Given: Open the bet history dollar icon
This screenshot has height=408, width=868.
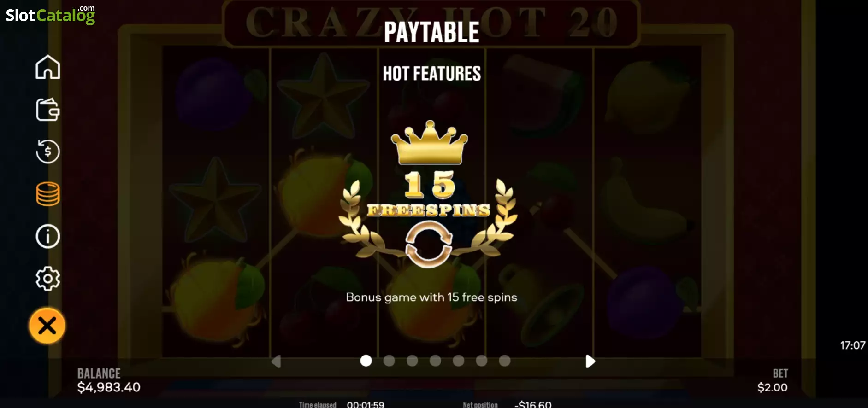Looking at the screenshot, I should click(x=48, y=152).
